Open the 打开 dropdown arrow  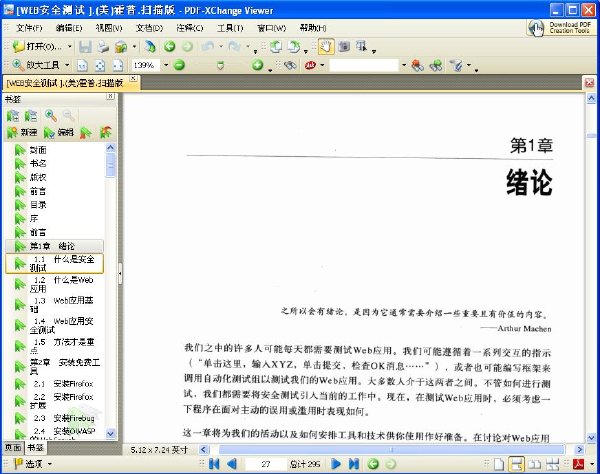point(70,46)
